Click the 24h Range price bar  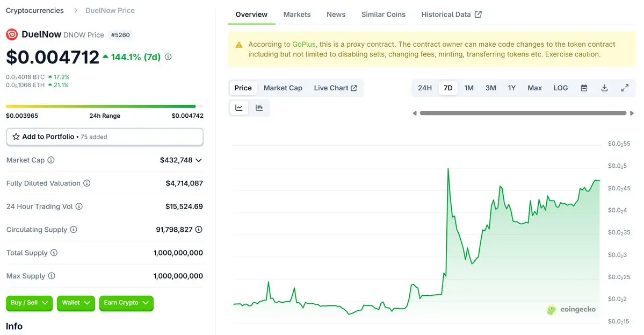pyautogui.click(x=105, y=106)
